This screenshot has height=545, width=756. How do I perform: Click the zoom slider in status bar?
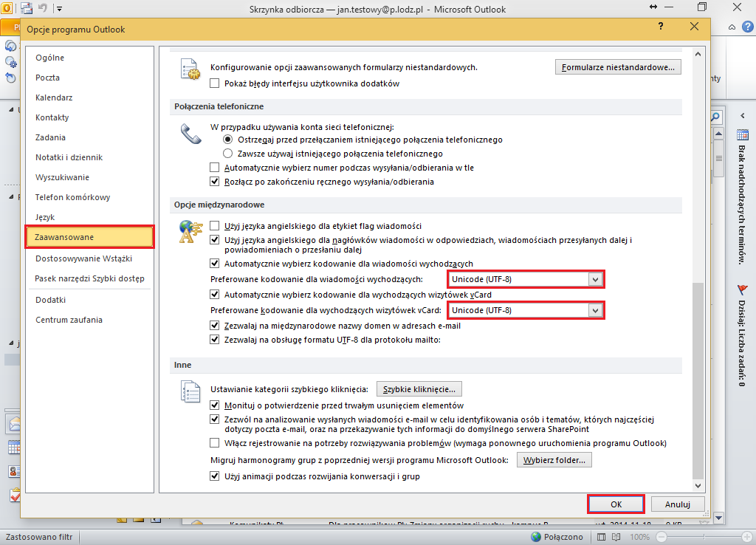tap(704, 537)
